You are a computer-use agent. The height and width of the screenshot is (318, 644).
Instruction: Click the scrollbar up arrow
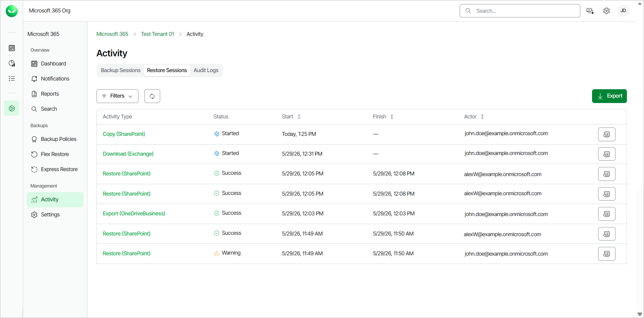[640, 3]
